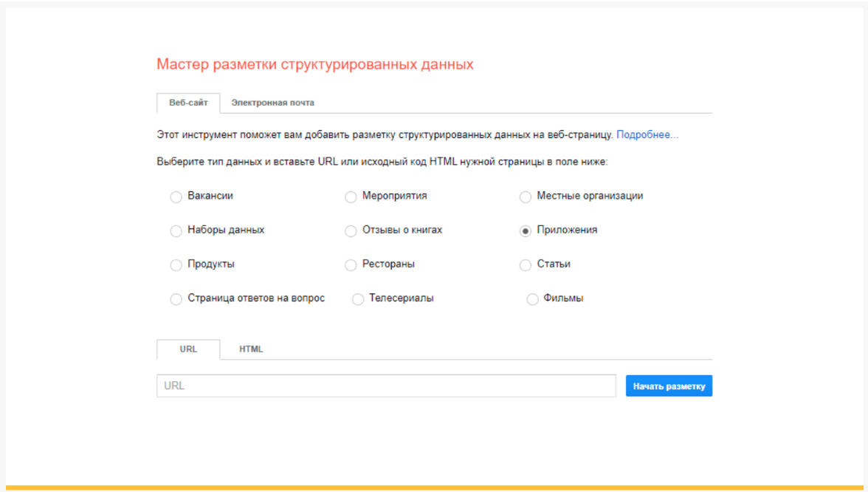Open the Подробнее... link

[647, 135]
